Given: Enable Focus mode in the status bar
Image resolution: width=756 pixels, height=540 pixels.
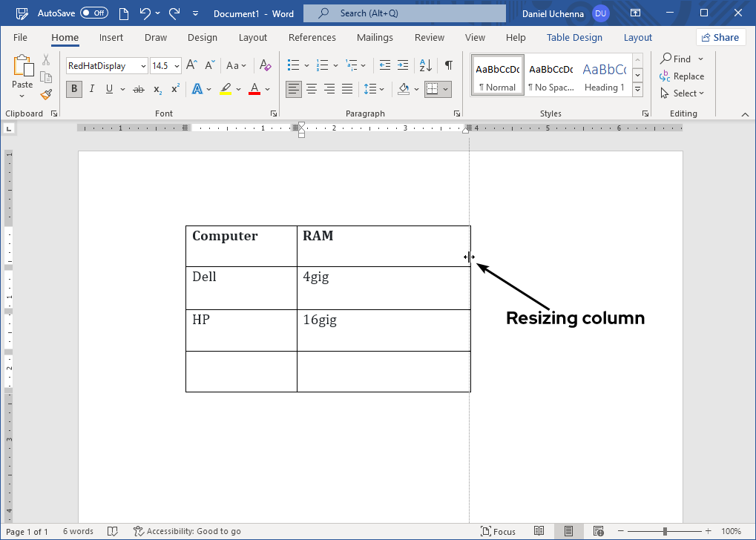Looking at the screenshot, I should click(x=499, y=531).
